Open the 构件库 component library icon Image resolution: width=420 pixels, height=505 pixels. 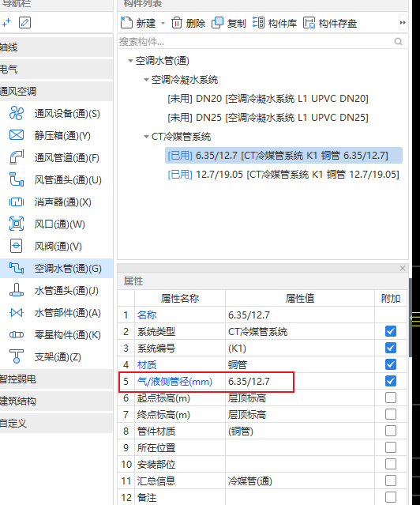tap(258, 23)
